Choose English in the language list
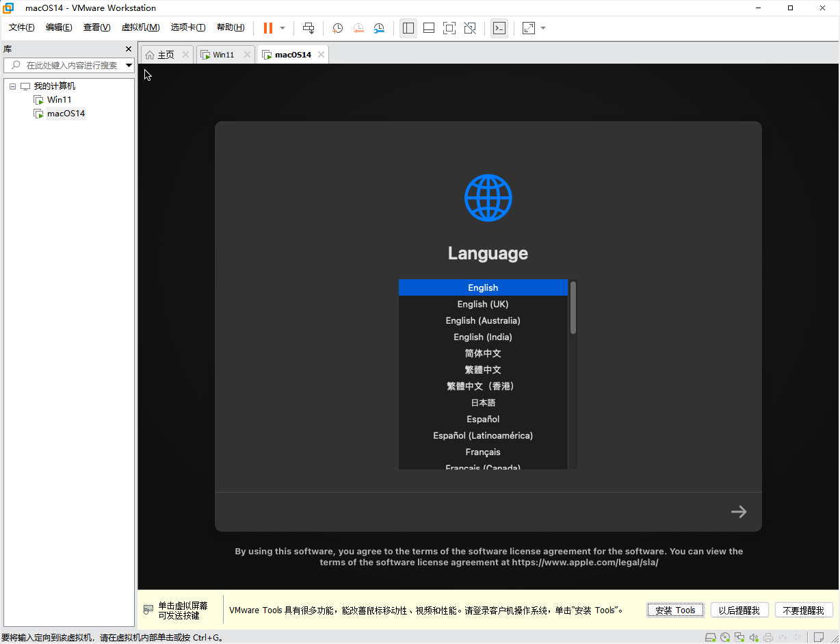 point(483,287)
